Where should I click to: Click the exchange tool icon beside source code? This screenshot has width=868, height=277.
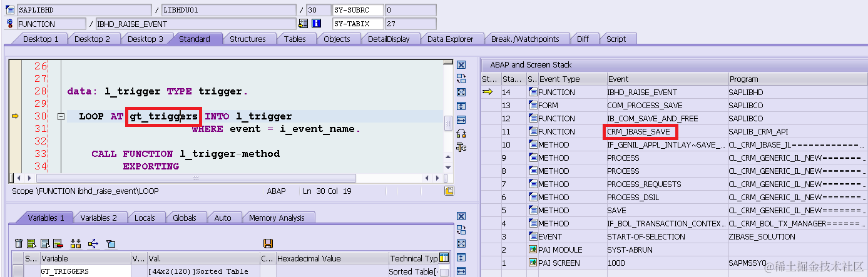click(461, 79)
